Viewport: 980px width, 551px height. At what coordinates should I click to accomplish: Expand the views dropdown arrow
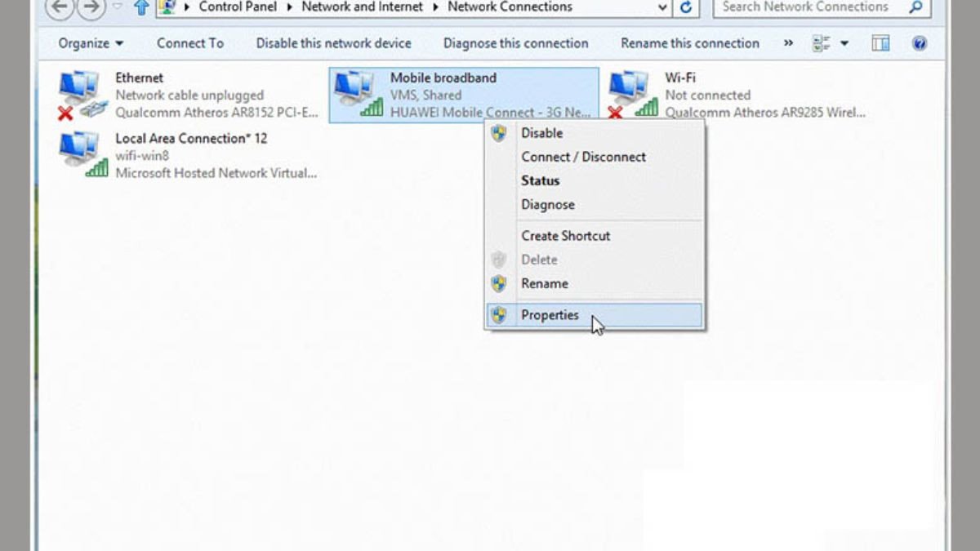845,43
